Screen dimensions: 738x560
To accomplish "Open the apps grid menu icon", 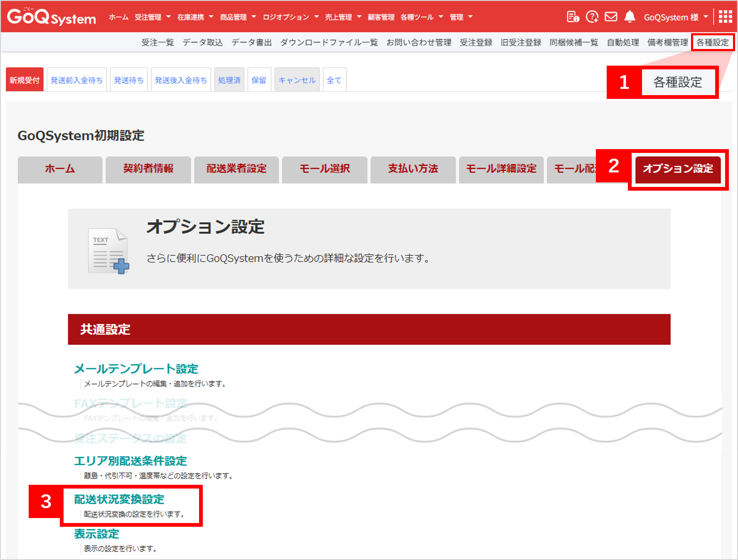I will 725,17.
